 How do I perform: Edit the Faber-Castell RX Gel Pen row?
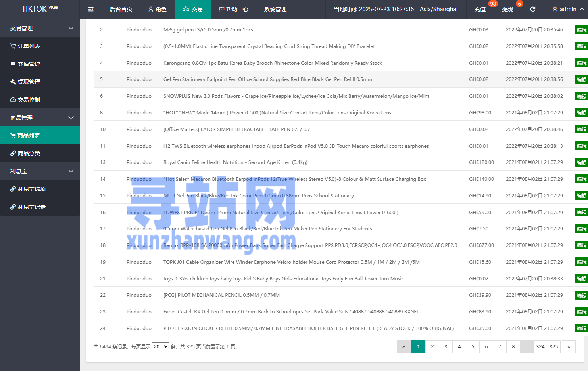pyautogui.click(x=581, y=312)
